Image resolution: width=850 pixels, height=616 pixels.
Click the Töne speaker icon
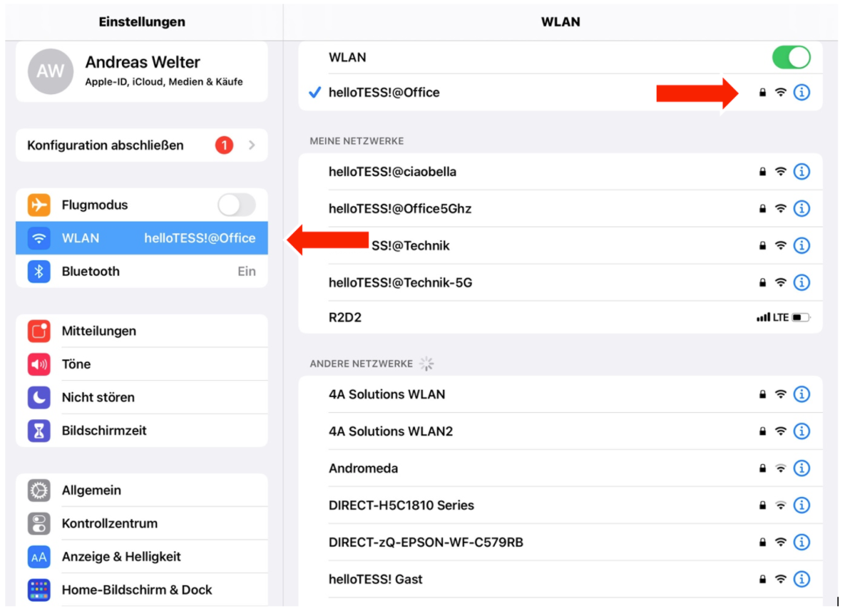pyautogui.click(x=39, y=364)
